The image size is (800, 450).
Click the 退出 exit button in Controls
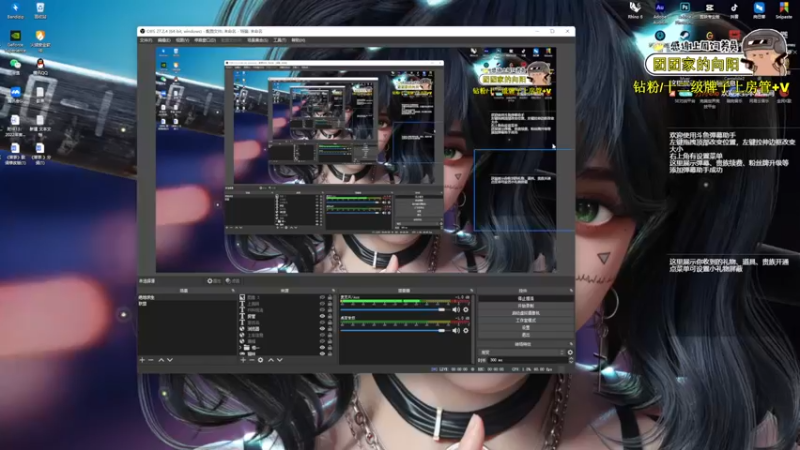[526, 335]
